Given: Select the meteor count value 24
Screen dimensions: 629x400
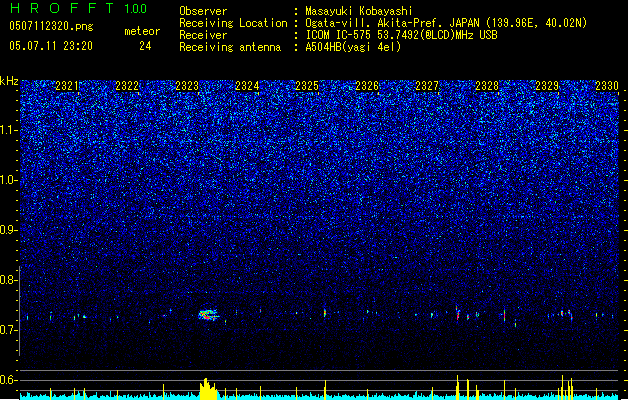Looking at the screenshot, I should [x=145, y=46].
